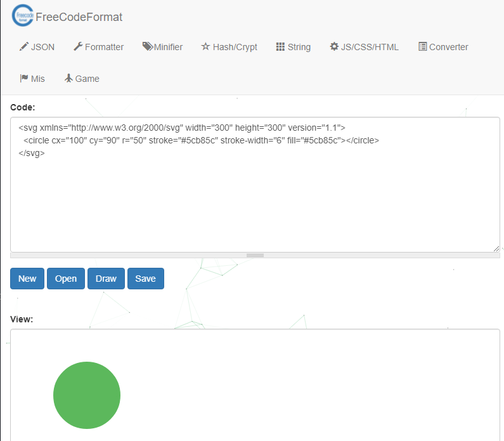Screen dimensions: 504x441
Task: Click the wrench icon beside Formatter
Action: (78, 47)
